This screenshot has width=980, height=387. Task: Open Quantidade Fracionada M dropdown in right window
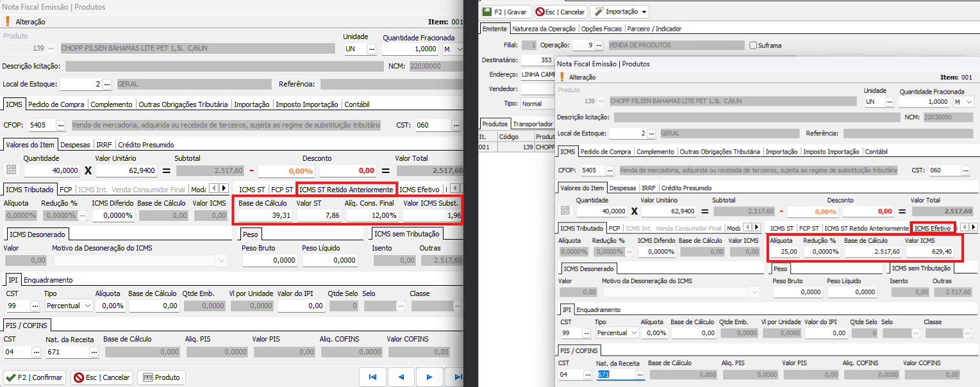coord(968,102)
